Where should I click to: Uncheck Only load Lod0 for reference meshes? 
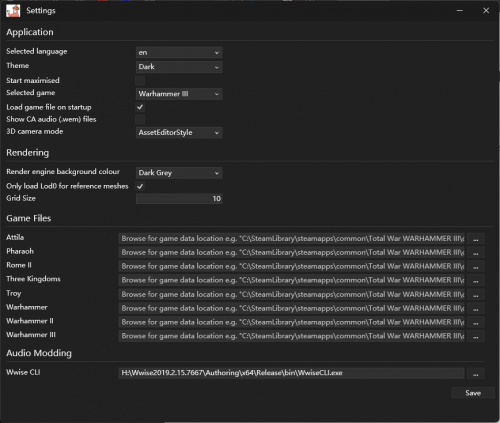click(140, 186)
